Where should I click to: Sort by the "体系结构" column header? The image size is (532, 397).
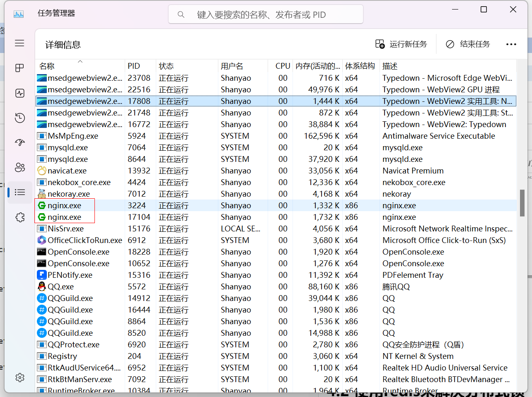[361, 66]
